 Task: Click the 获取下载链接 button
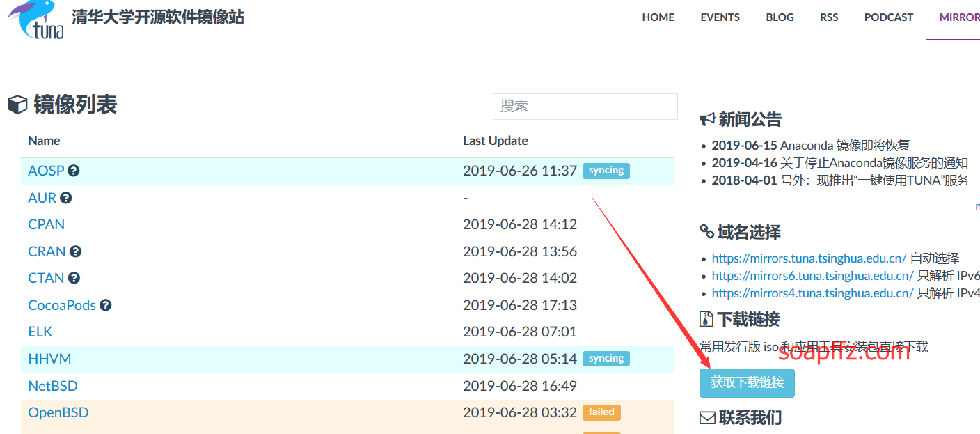747,382
